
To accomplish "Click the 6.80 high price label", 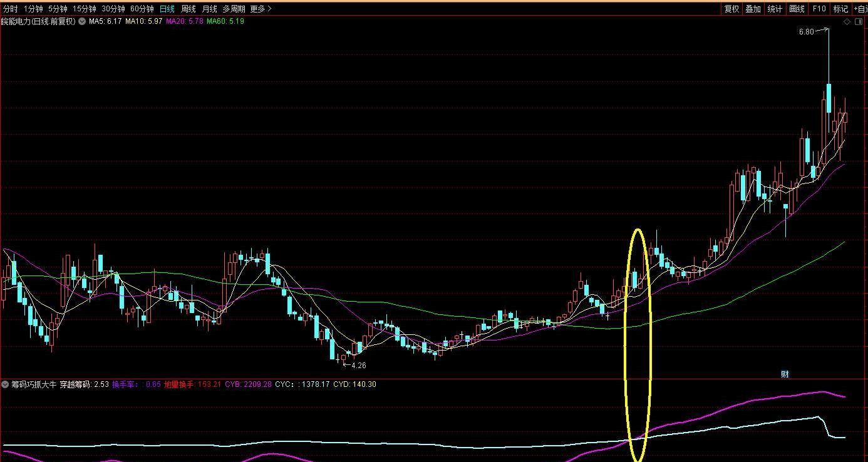I will coord(805,31).
